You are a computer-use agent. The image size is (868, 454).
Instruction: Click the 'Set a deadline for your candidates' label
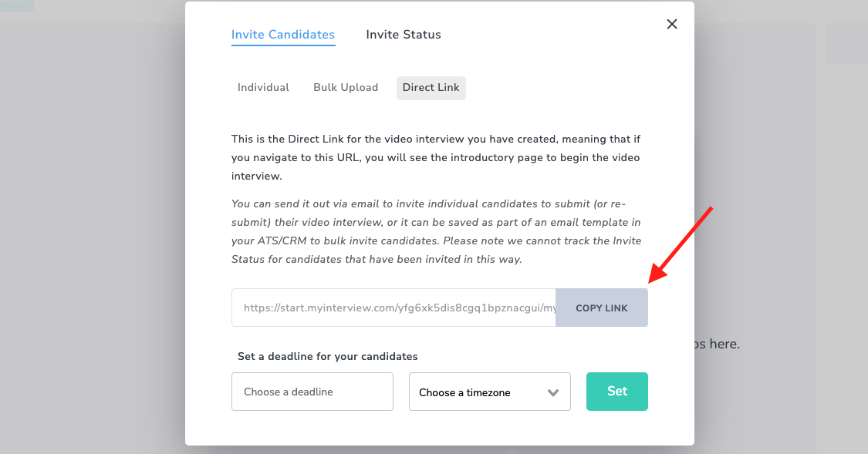(x=328, y=357)
